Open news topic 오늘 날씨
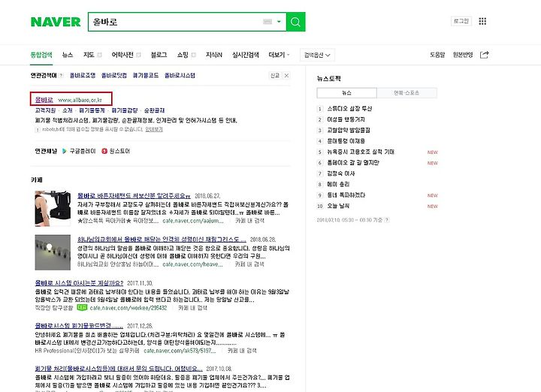This screenshot has height=392, width=541. point(338,206)
